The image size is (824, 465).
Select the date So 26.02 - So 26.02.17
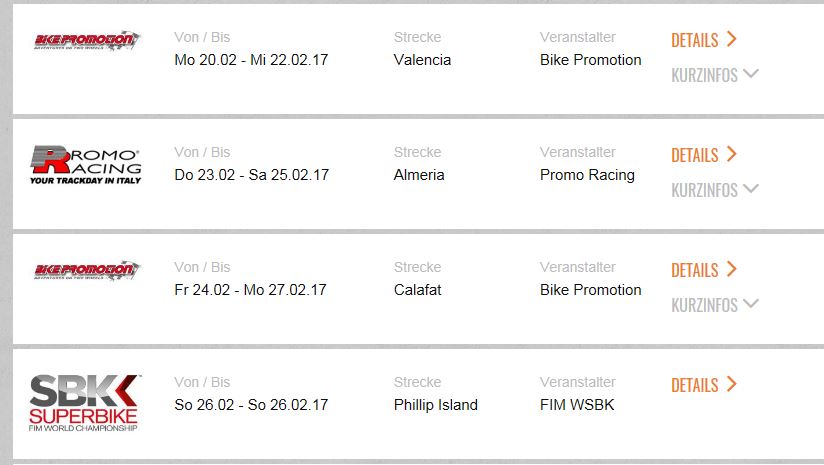tap(251, 405)
